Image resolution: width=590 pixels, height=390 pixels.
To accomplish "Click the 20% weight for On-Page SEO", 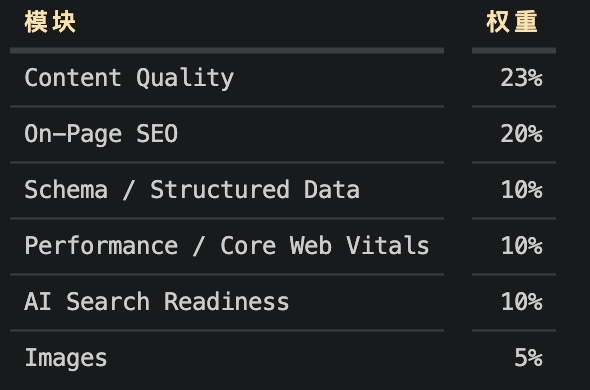I will [522, 134].
